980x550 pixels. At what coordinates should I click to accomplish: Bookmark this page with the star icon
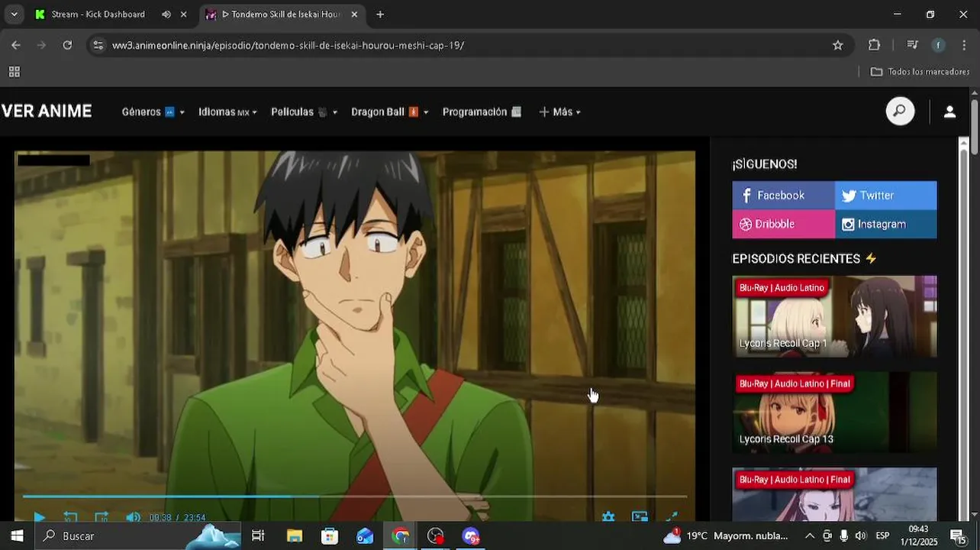[838, 45]
